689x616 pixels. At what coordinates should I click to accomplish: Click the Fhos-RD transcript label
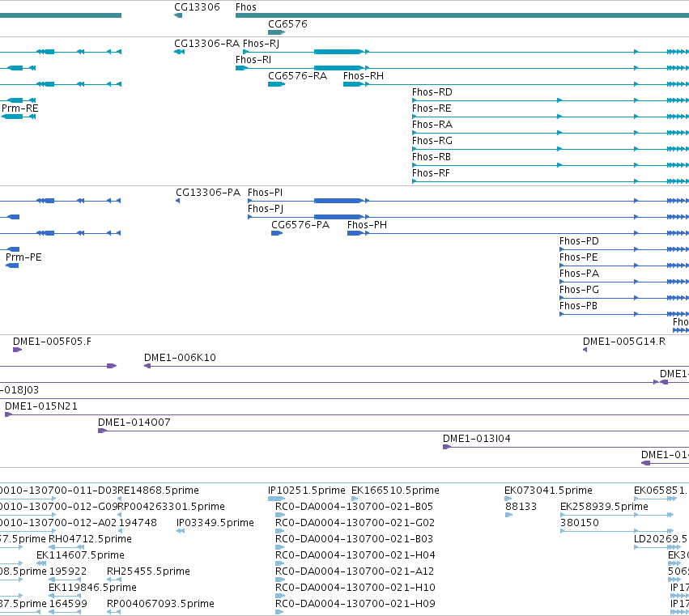tap(432, 92)
